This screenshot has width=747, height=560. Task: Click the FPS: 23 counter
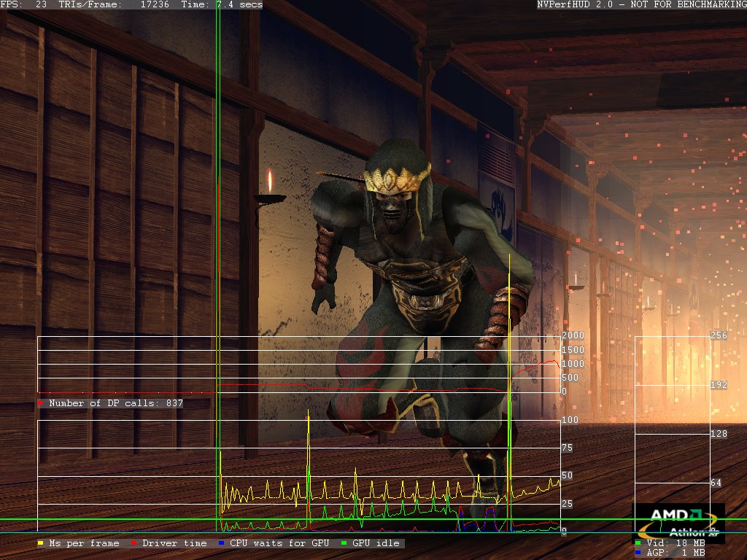click(x=23, y=4)
